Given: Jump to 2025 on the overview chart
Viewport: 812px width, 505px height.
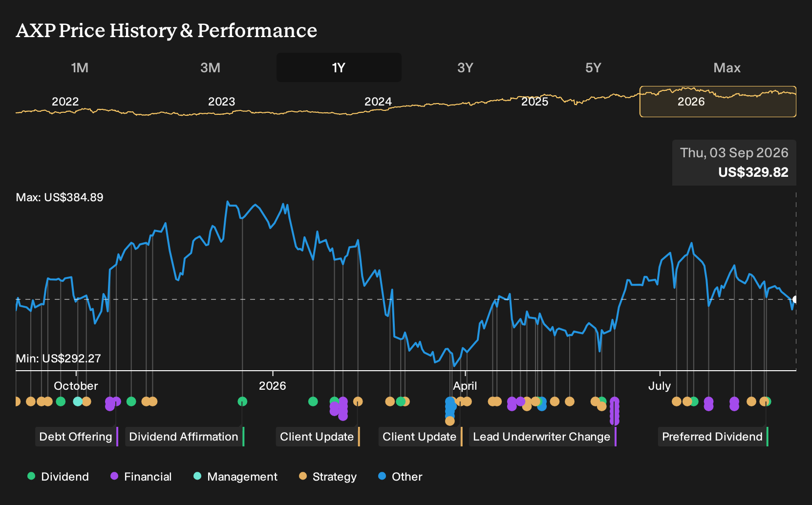Looking at the screenshot, I should click(x=534, y=102).
